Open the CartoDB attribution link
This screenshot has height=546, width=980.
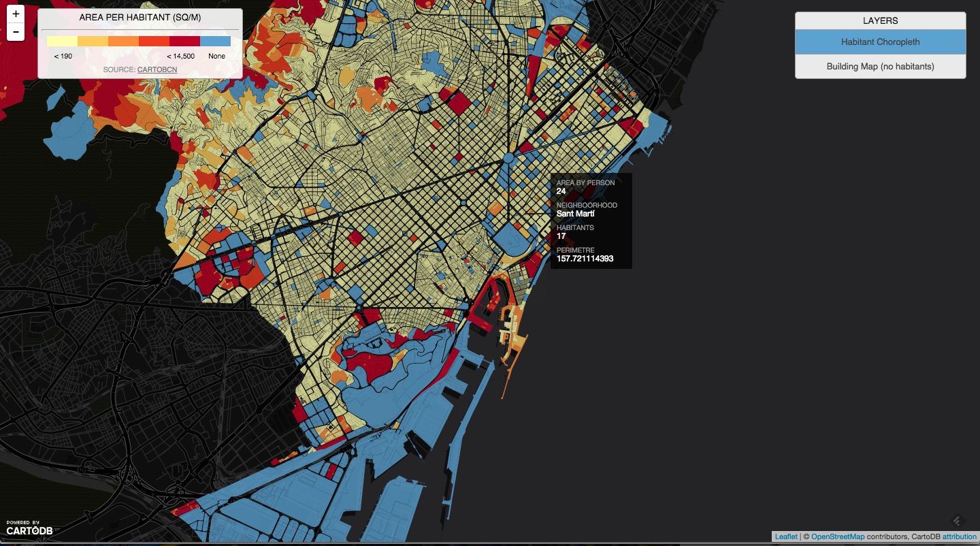click(x=960, y=537)
